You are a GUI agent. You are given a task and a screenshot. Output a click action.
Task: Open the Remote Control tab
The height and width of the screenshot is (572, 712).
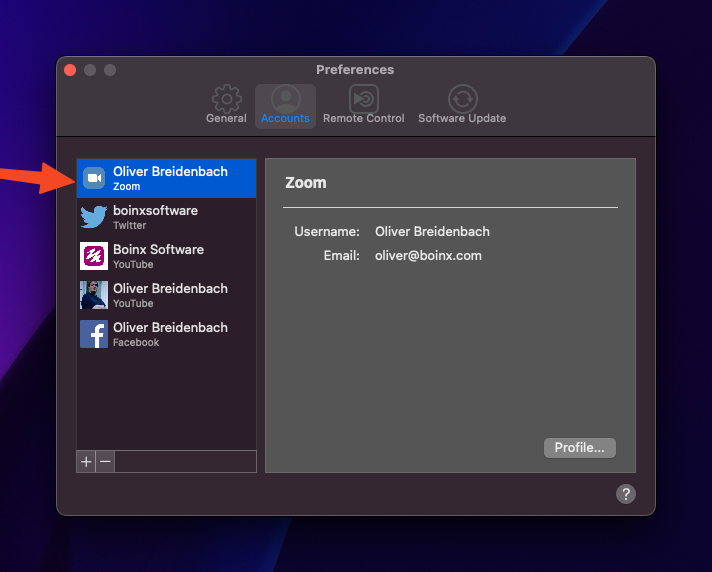point(363,105)
